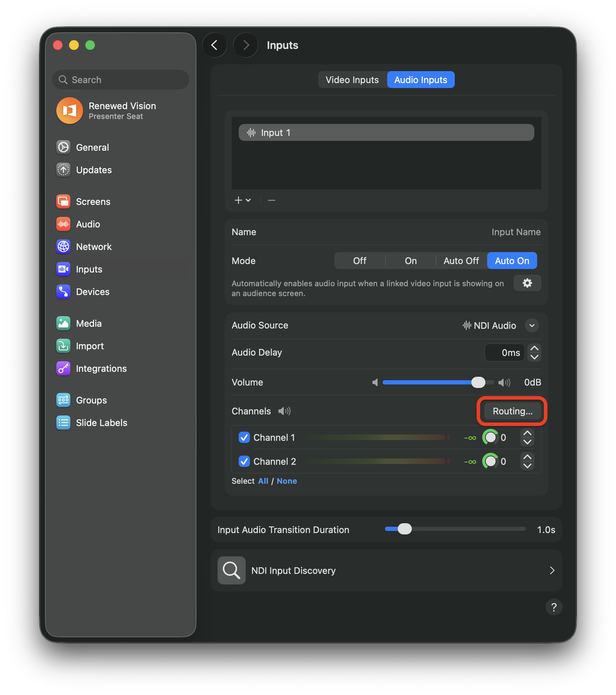Click the Select None link
The image size is (616, 695).
pyautogui.click(x=287, y=481)
